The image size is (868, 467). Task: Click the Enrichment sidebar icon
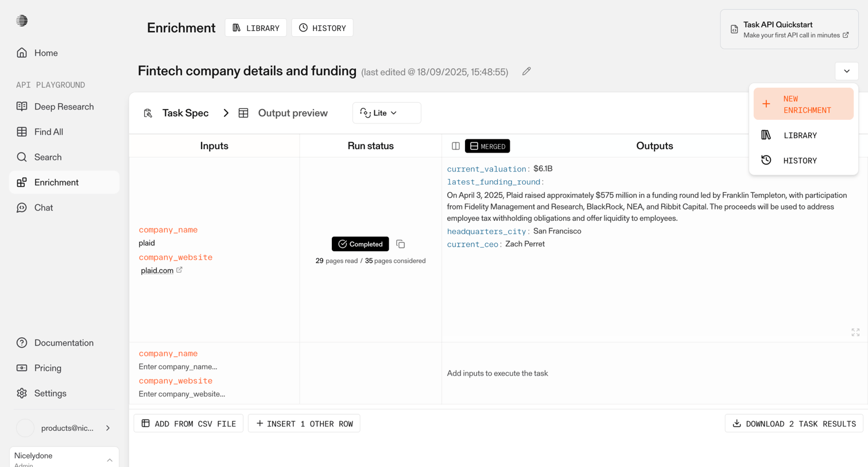pyautogui.click(x=22, y=182)
